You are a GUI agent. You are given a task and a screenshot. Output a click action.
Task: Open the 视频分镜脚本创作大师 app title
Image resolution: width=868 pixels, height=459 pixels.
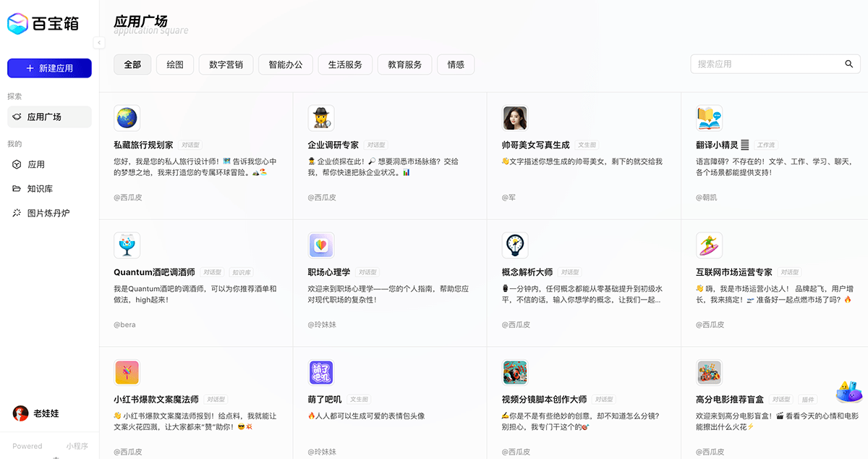click(544, 400)
